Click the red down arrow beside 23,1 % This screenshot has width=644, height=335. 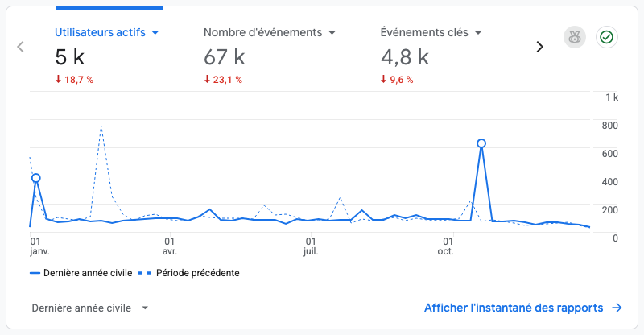(x=207, y=79)
